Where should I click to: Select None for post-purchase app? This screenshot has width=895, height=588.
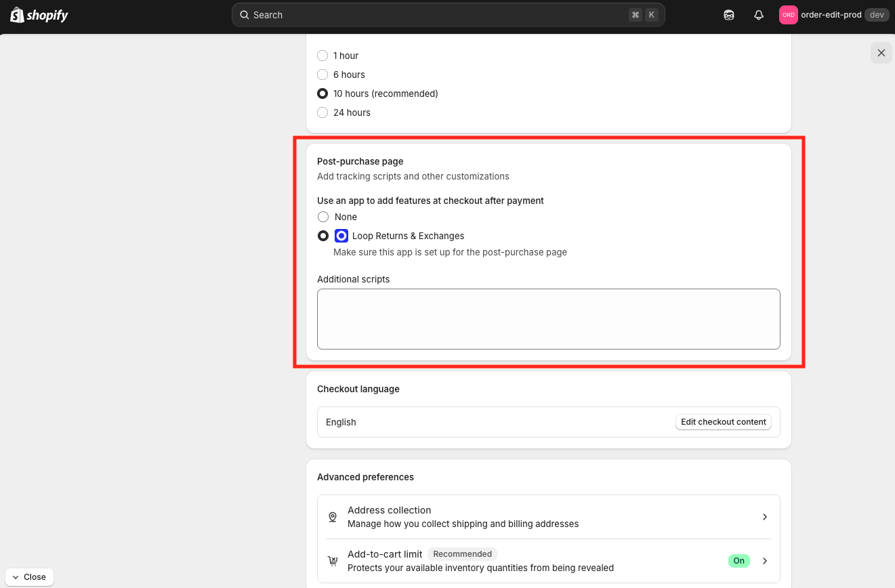point(323,217)
